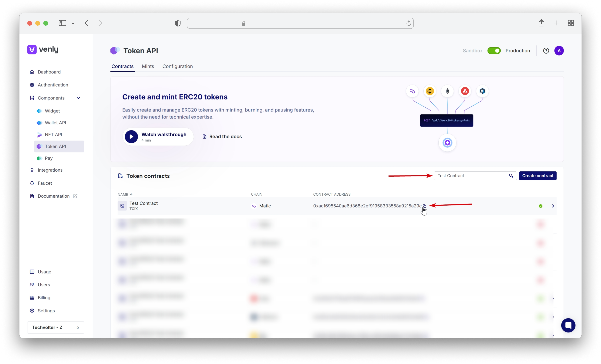This screenshot has width=601, height=364.
Task: Click the user avatar A icon
Action: point(559,51)
